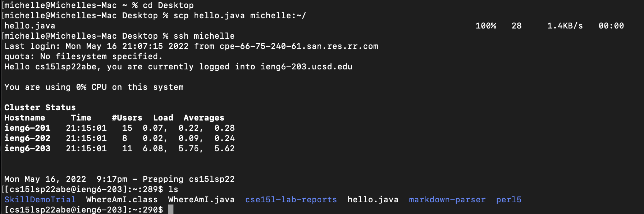Click the 1.4KB/s transfer speed
644x214 pixels.
(x=565, y=26)
